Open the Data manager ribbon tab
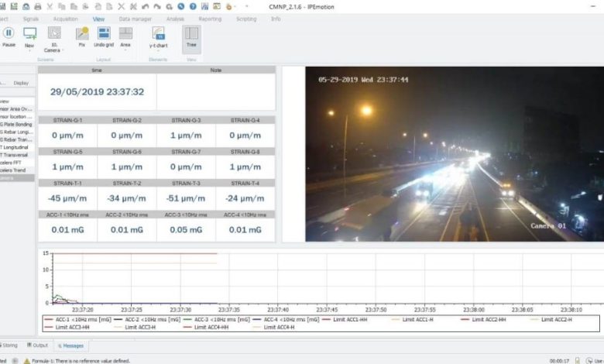 [x=135, y=18]
